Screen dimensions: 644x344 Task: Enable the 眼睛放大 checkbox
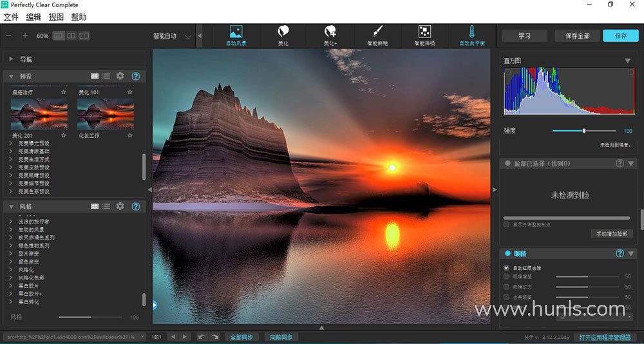coord(506,287)
